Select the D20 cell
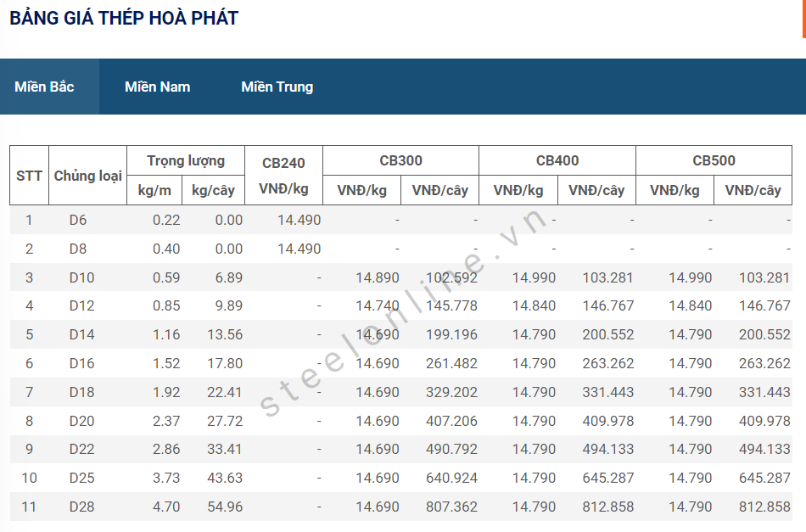 pos(81,421)
